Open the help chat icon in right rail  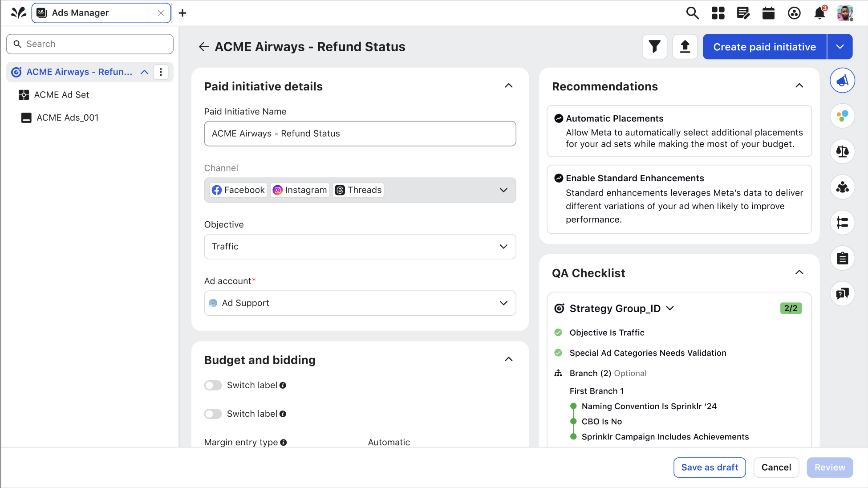(842, 293)
